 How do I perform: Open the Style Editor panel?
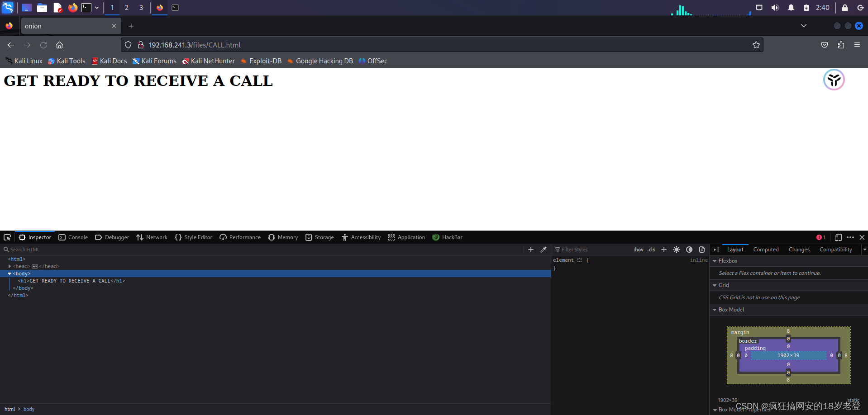[194, 237]
